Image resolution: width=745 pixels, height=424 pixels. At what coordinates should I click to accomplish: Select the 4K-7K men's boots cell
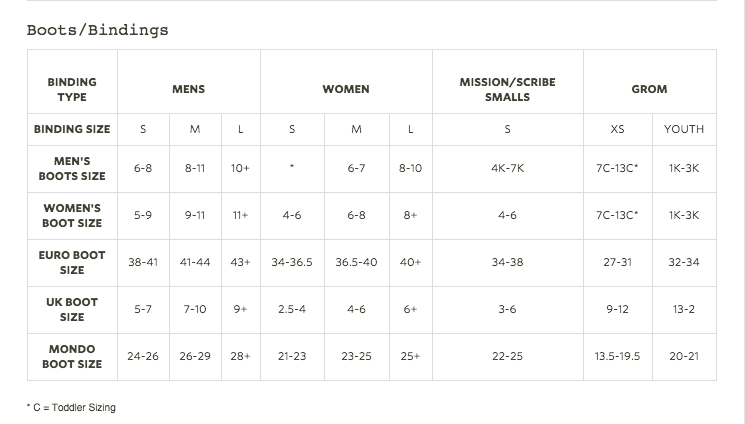507,168
